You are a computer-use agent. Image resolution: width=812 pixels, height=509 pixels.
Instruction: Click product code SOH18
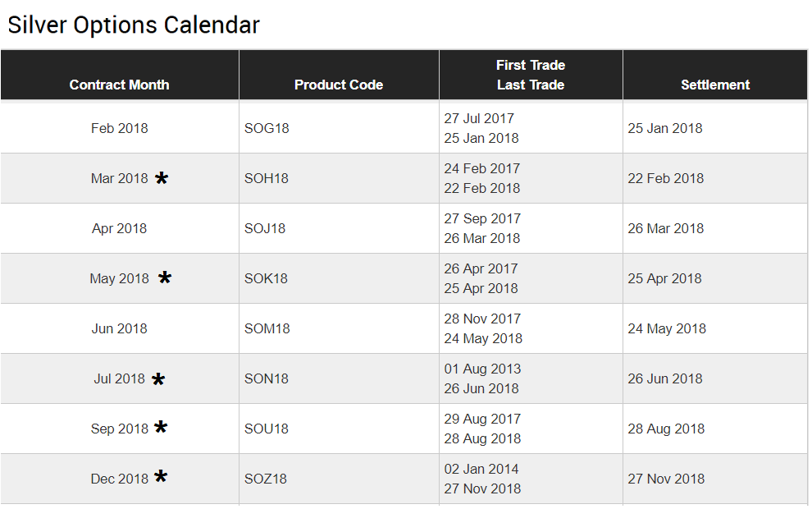[267, 178]
